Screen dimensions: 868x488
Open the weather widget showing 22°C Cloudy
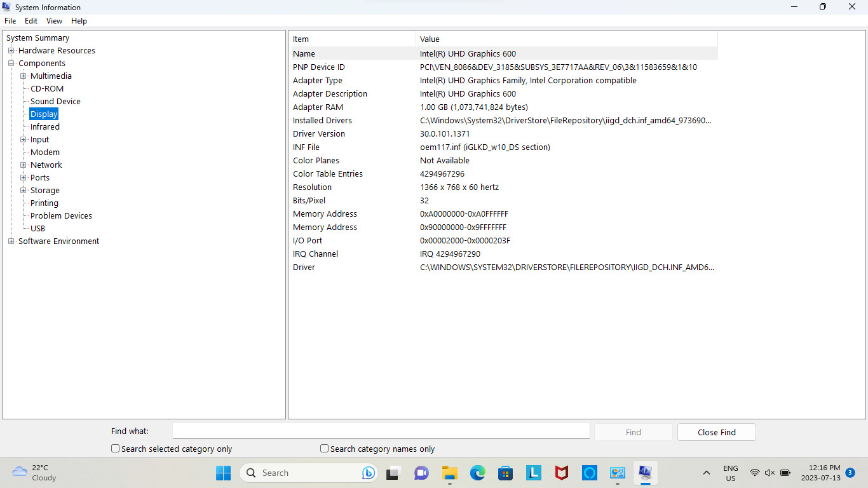(x=35, y=473)
